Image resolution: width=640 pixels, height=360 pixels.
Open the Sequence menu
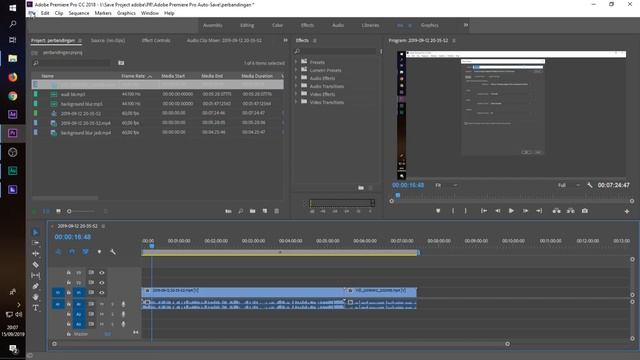[x=79, y=13]
